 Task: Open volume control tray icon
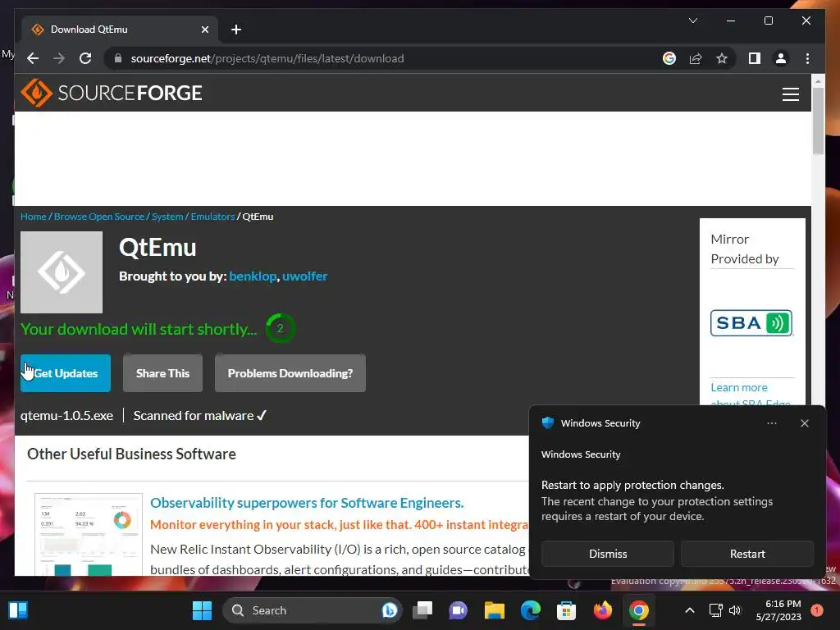(735, 610)
